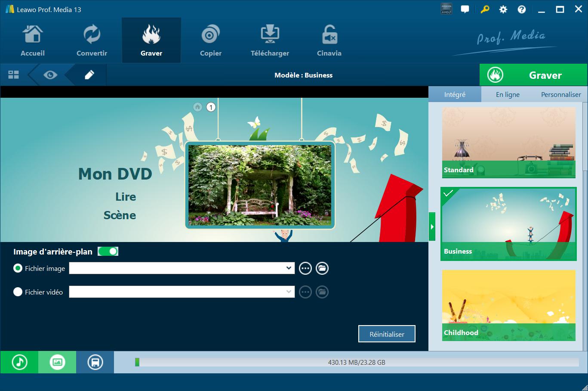
Task: Open the Télécharger download module
Action: tap(270, 40)
